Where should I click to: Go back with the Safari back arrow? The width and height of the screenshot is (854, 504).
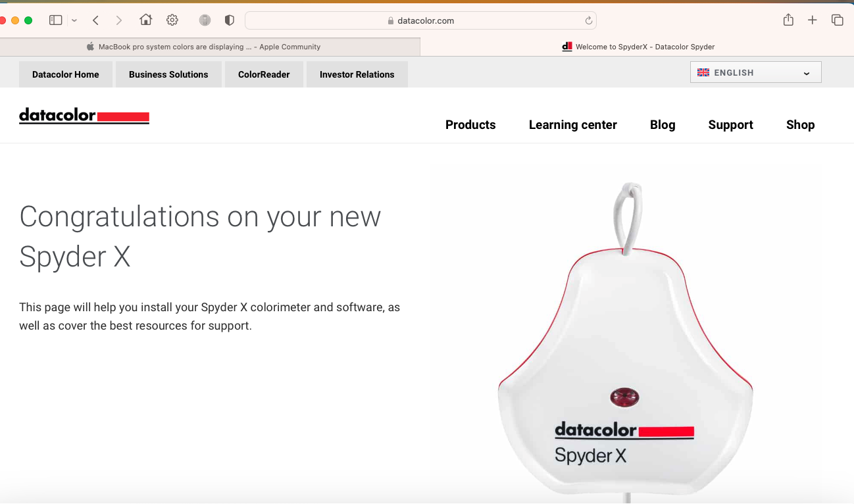pos(96,20)
